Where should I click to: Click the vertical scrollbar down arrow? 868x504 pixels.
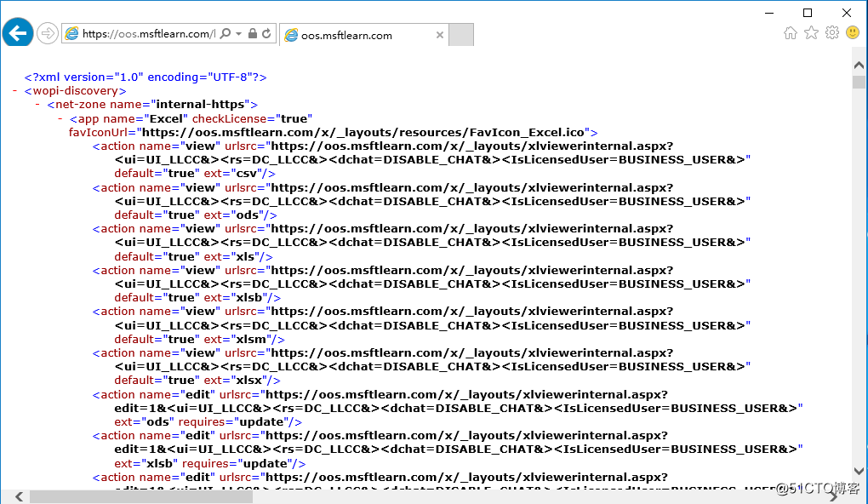point(859,472)
